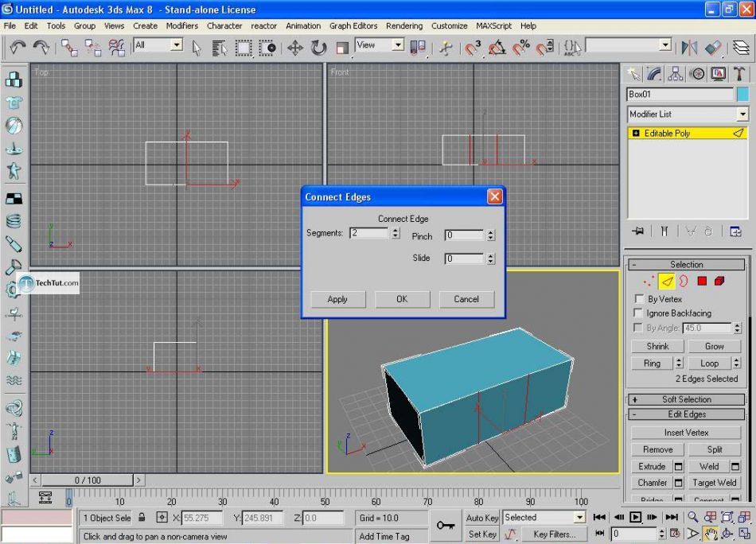This screenshot has height=544, width=756.
Task: Toggle the Edge sub-object level button
Action: pyautogui.click(x=666, y=281)
